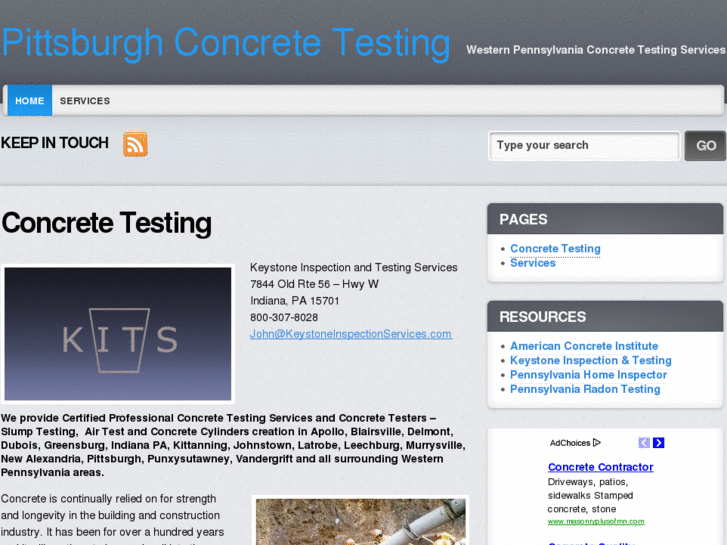
Task: Click the RESOURCES widget header
Action: tap(605, 316)
